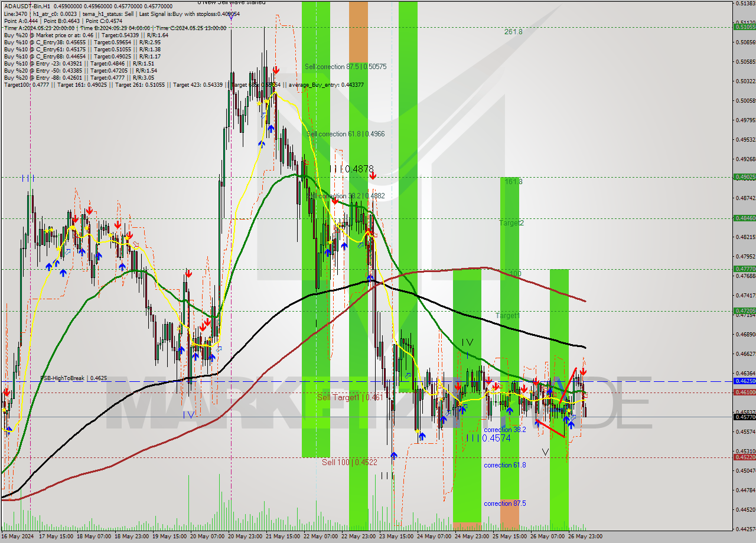Click the 'Sell correction 38.2 | 0.4882' label

point(346,195)
